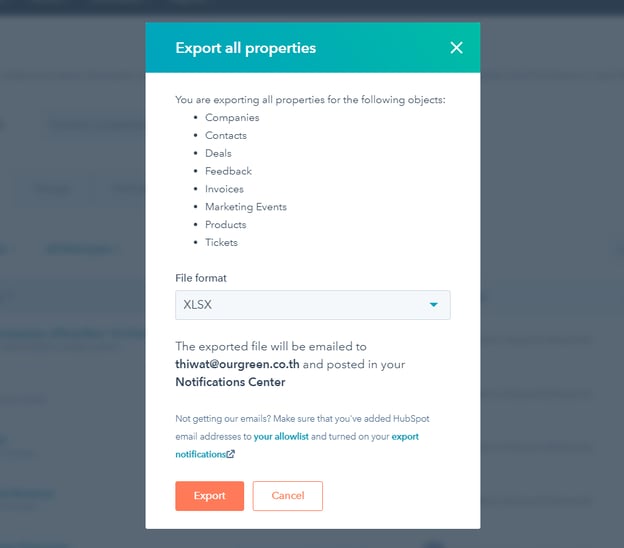Cancel the property export

(x=287, y=496)
